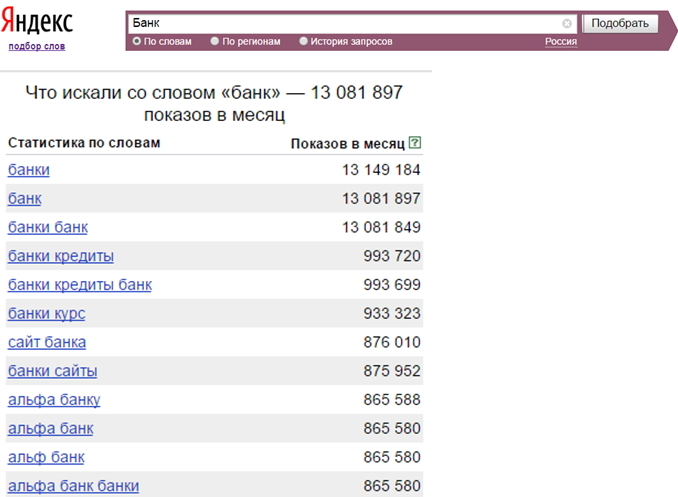The height and width of the screenshot is (497, 678).
Task: Click the 865 580 value in альфа банк row
Action: click(x=392, y=428)
